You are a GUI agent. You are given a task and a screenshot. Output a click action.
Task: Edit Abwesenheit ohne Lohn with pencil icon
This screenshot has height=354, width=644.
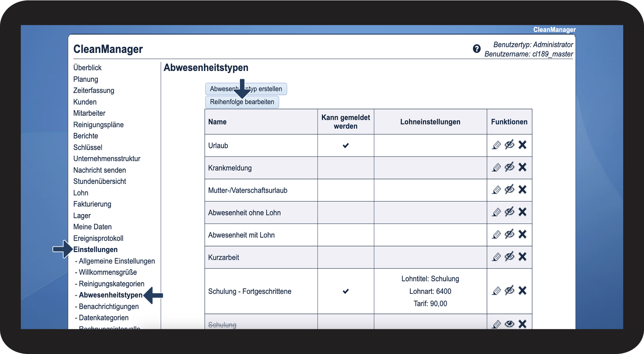(496, 212)
